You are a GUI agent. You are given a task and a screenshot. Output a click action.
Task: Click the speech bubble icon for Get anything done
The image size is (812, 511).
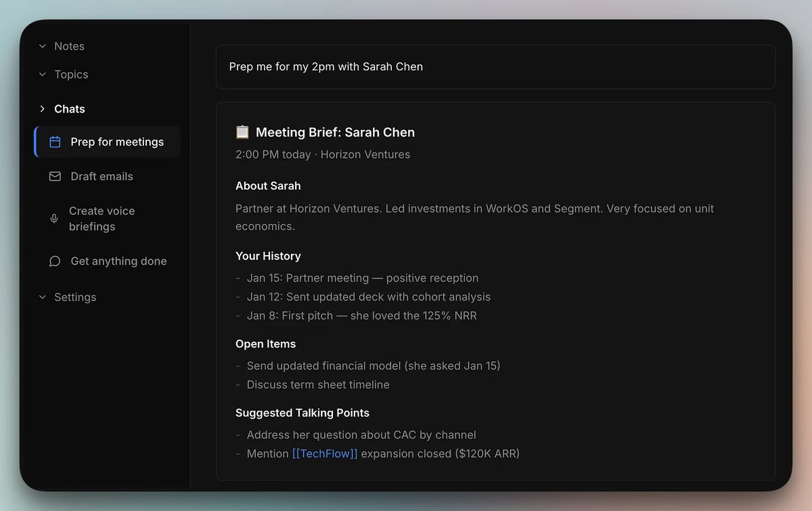[x=55, y=261]
